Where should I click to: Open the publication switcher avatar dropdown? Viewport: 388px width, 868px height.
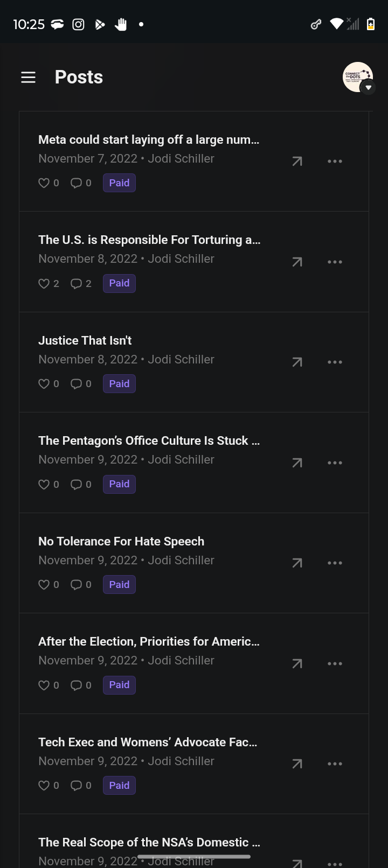click(x=358, y=78)
